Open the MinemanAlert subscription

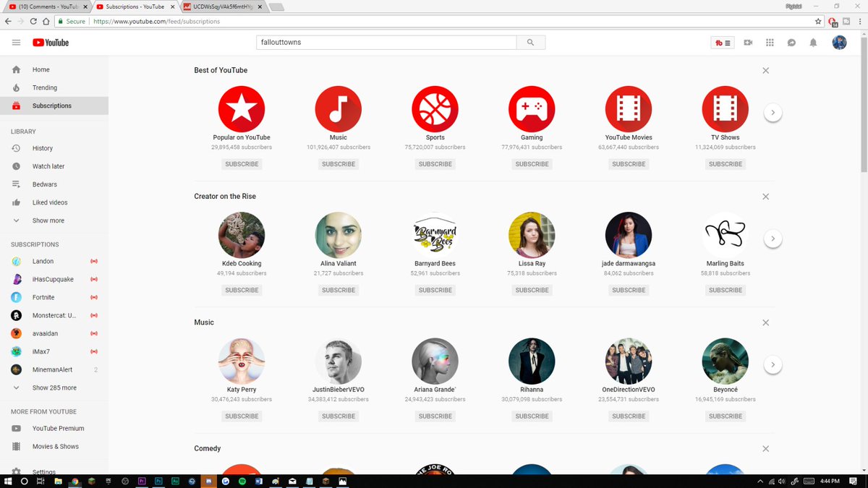pyautogui.click(x=54, y=369)
